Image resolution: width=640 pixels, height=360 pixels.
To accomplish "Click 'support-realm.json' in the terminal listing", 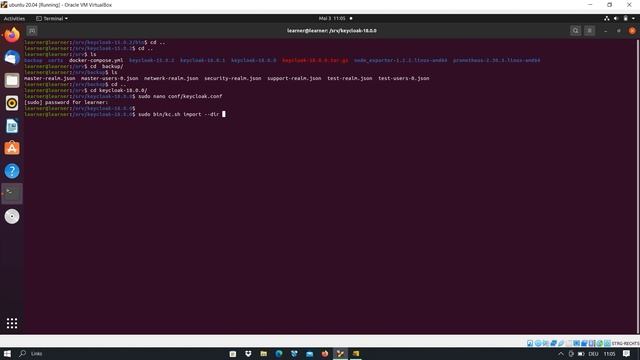I will click(294, 78).
